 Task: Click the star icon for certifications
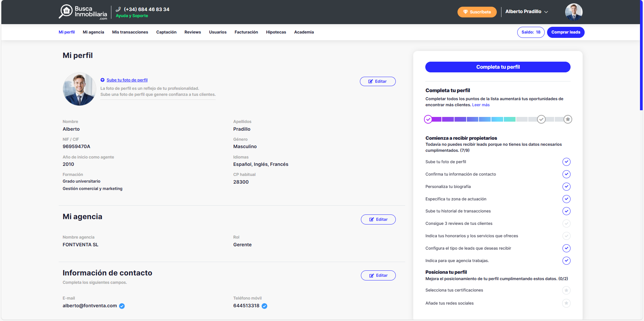click(566, 290)
